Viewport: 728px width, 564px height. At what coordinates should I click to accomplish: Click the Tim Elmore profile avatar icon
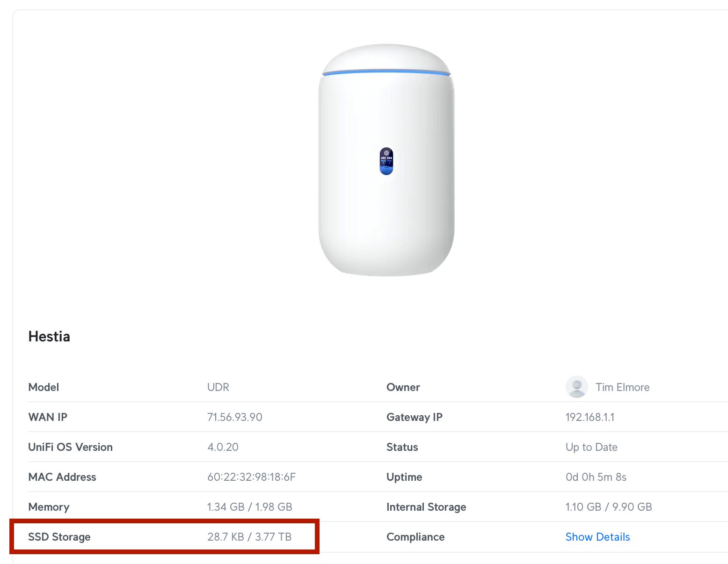tap(576, 387)
